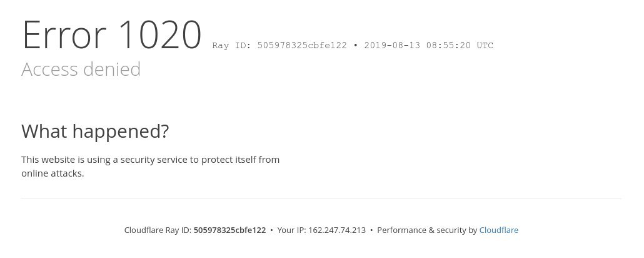644x258 pixels.
Task: Click the bullet before "Performance & security"
Action: point(371,230)
